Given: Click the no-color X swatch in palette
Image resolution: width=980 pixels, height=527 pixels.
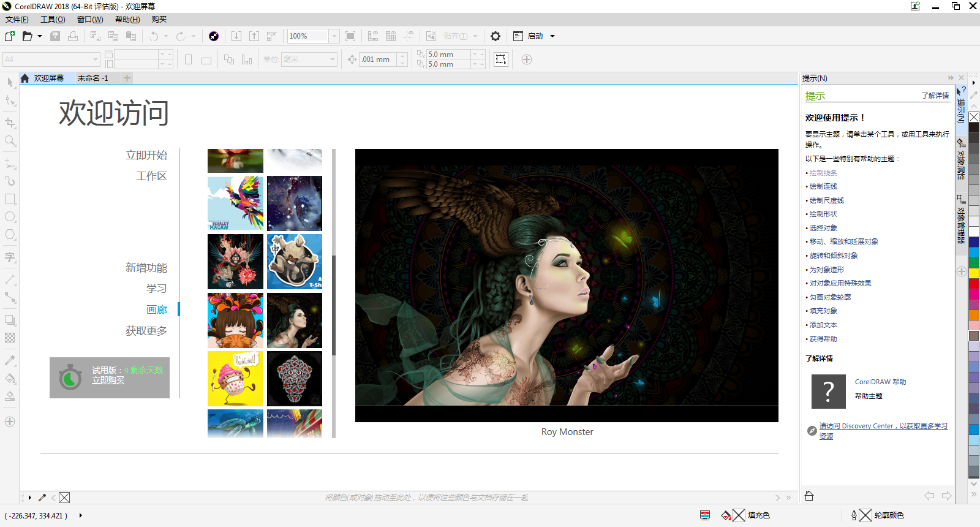Looking at the screenshot, I should 974,116.
